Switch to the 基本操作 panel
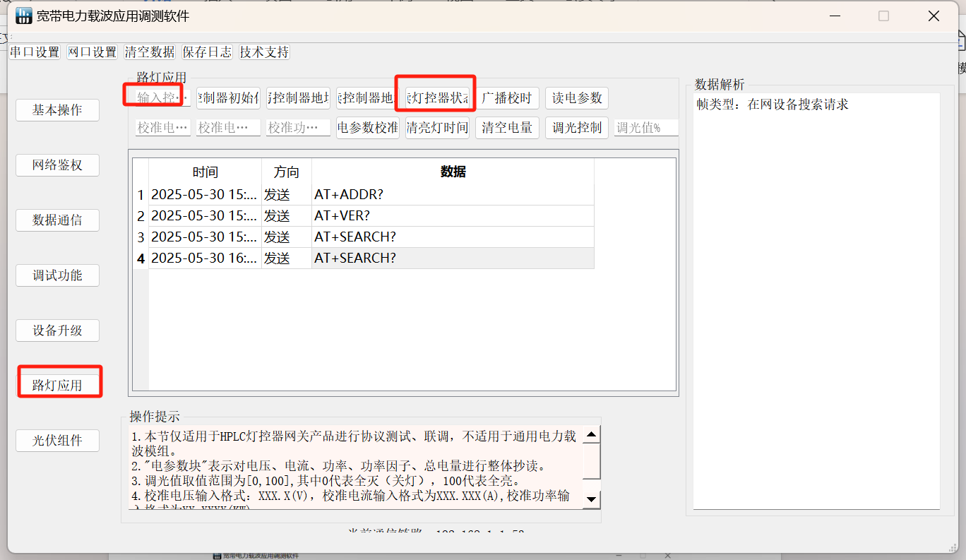966x560 pixels. click(x=57, y=109)
